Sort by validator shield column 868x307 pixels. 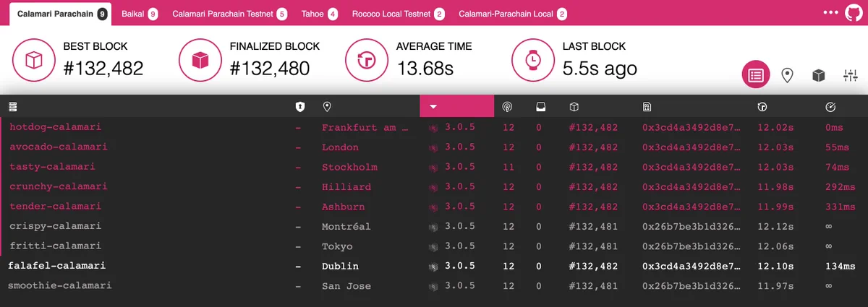click(x=300, y=107)
